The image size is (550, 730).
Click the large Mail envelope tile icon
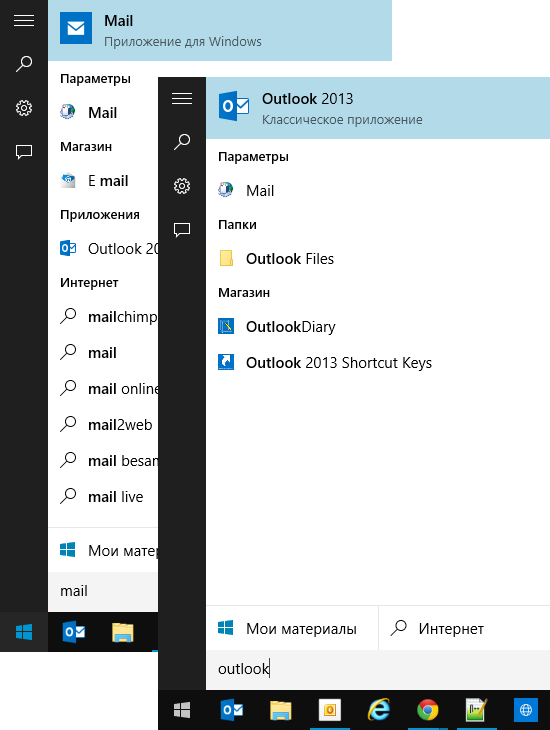[76, 28]
